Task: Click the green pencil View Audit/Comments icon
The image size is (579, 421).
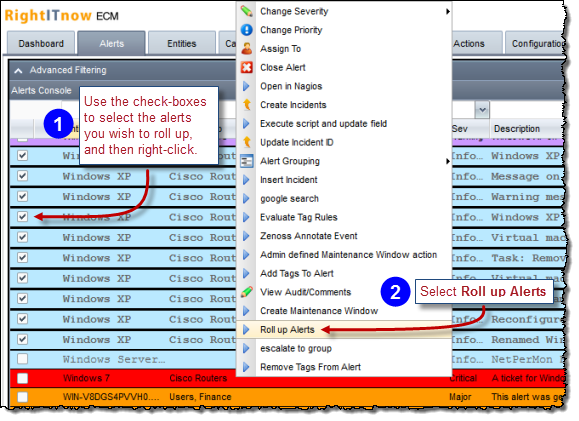Action: tap(246, 292)
